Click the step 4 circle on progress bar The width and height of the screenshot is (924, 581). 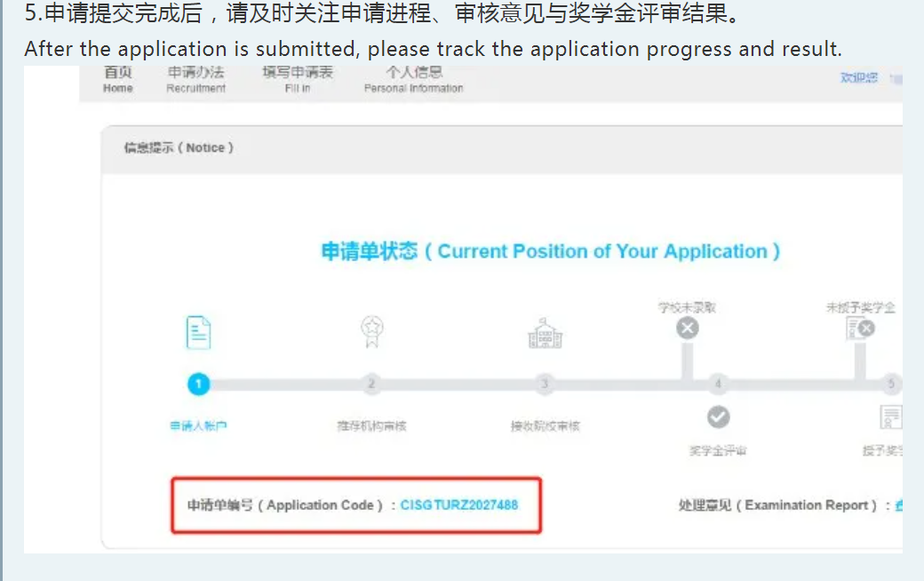tap(718, 384)
